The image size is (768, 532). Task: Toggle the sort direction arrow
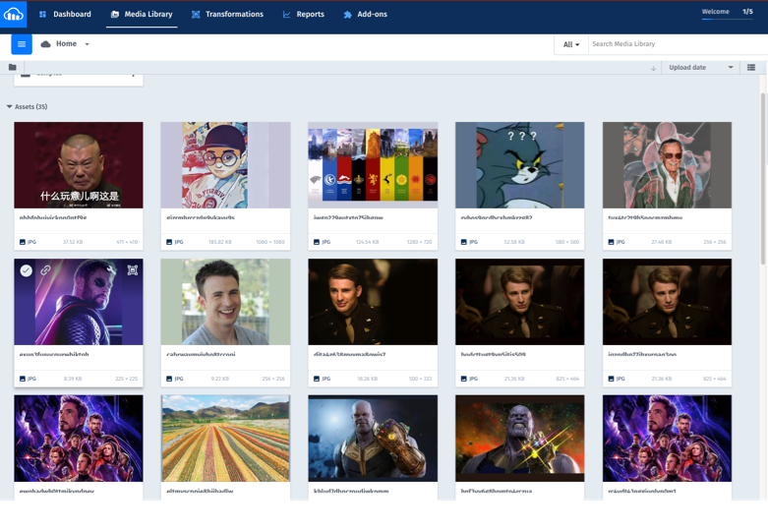pyautogui.click(x=653, y=68)
